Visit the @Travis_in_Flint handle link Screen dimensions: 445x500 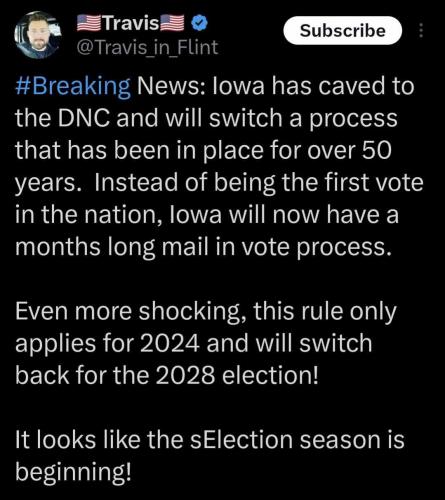click(147, 47)
